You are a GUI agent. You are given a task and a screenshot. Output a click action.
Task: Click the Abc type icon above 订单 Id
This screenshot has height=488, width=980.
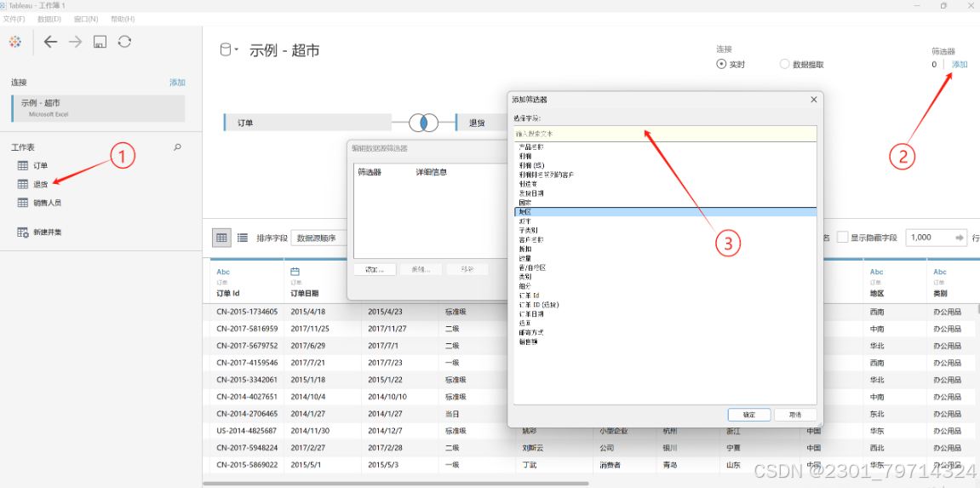tap(223, 272)
